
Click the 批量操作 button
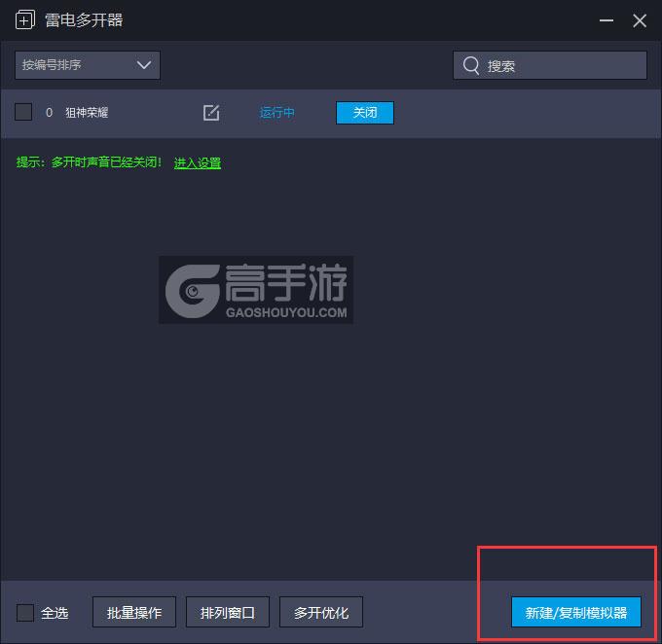click(134, 612)
